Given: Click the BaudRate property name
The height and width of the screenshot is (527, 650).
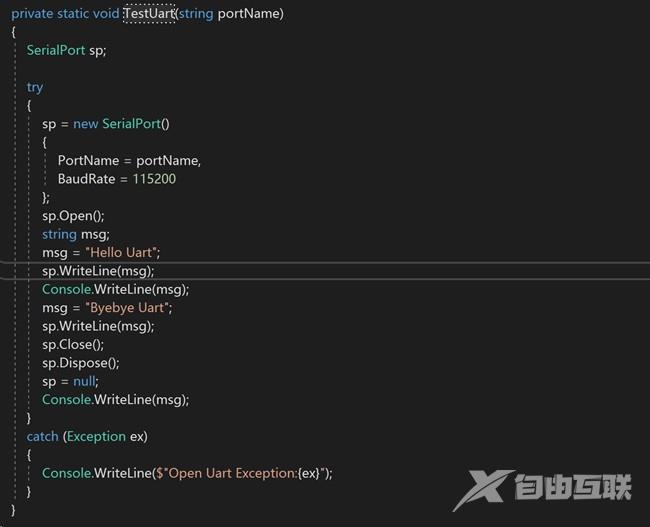Looking at the screenshot, I should click(88, 179).
